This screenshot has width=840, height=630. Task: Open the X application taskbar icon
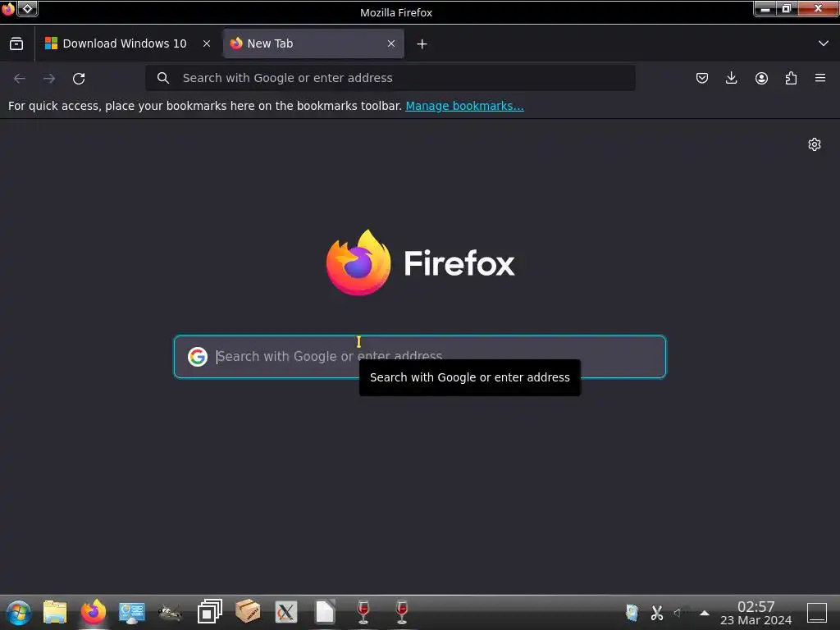click(286, 612)
